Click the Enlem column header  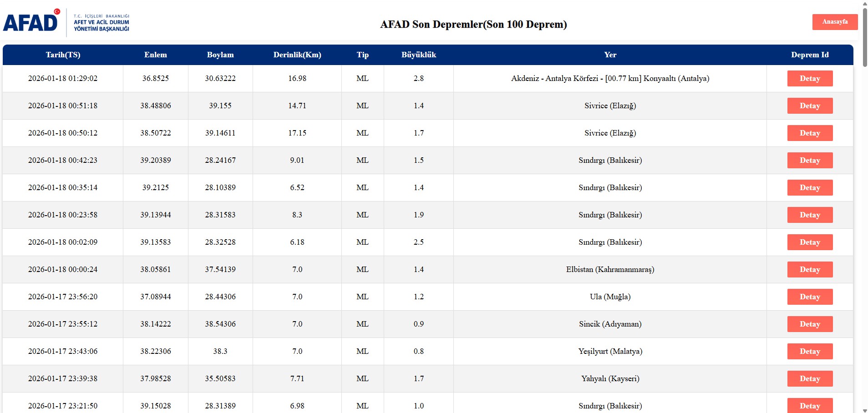tap(156, 55)
